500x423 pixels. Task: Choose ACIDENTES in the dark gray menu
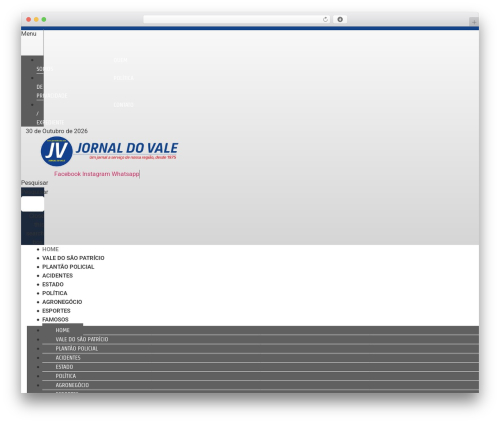point(68,358)
